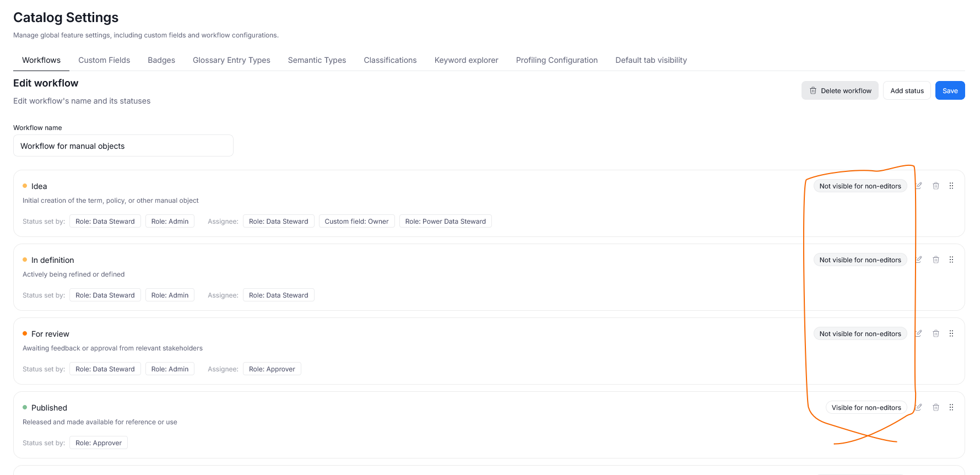Image resolution: width=980 pixels, height=475 pixels.
Task: Switch to Keyword explorer tab
Action: [466, 60]
